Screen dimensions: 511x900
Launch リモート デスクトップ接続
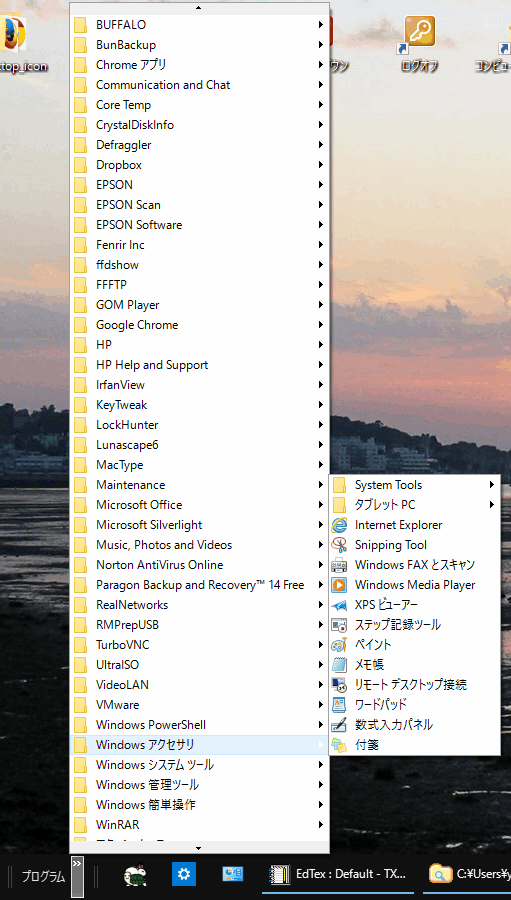pos(415,685)
